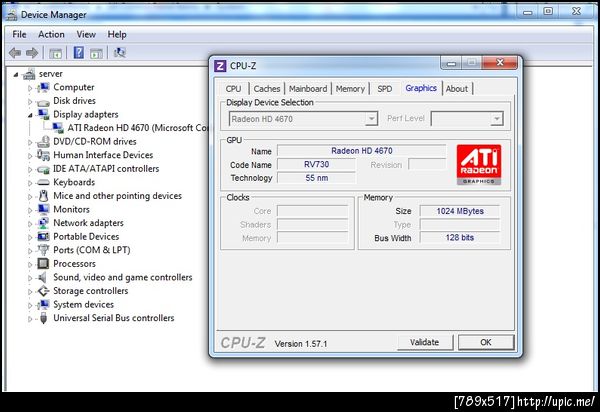600x412 pixels.
Task: Click the CPU-Z purple Z title icon
Action: coord(220,66)
